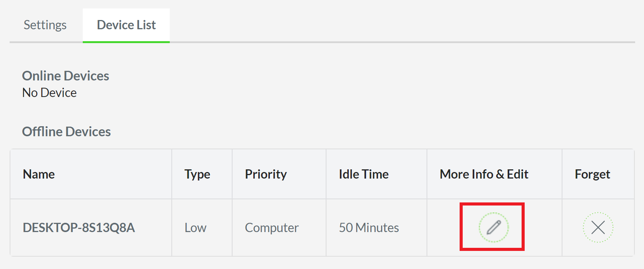Select the Device List tab
The height and width of the screenshot is (269, 644).
pyautogui.click(x=126, y=25)
